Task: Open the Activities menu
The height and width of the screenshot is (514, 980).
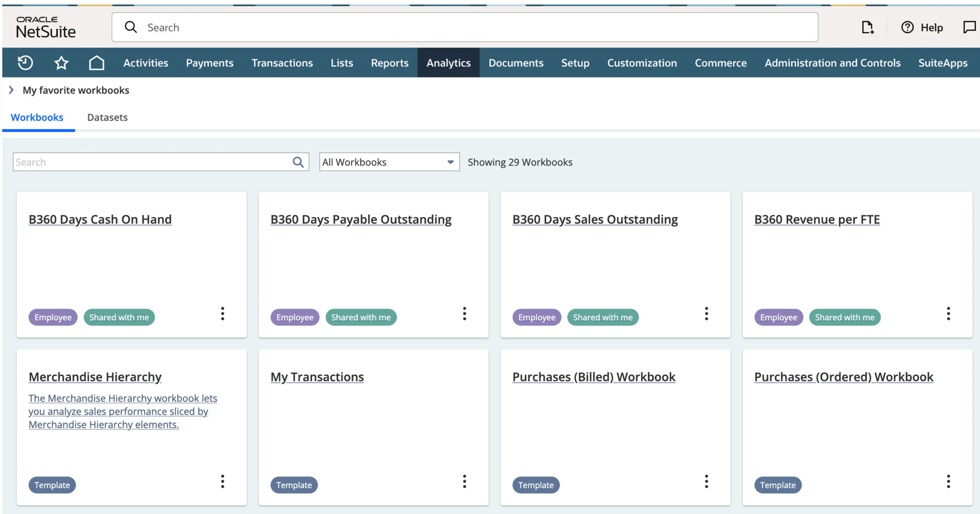Action: coord(145,63)
